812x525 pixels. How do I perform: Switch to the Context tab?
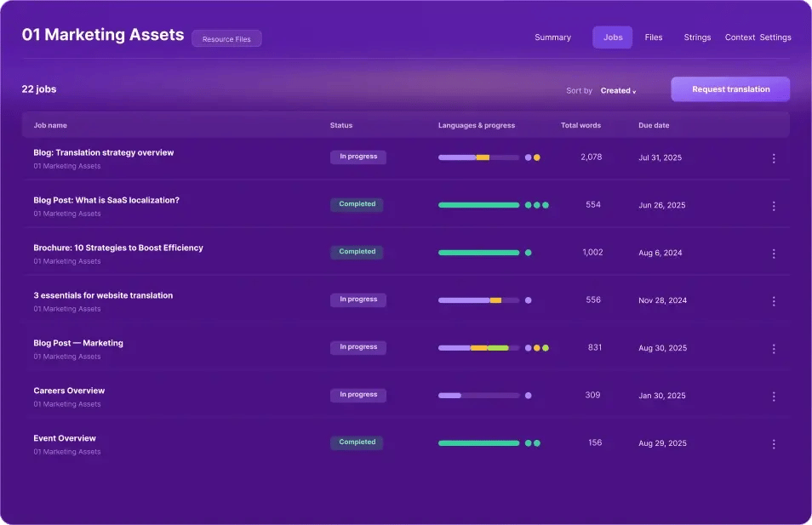[740, 37]
